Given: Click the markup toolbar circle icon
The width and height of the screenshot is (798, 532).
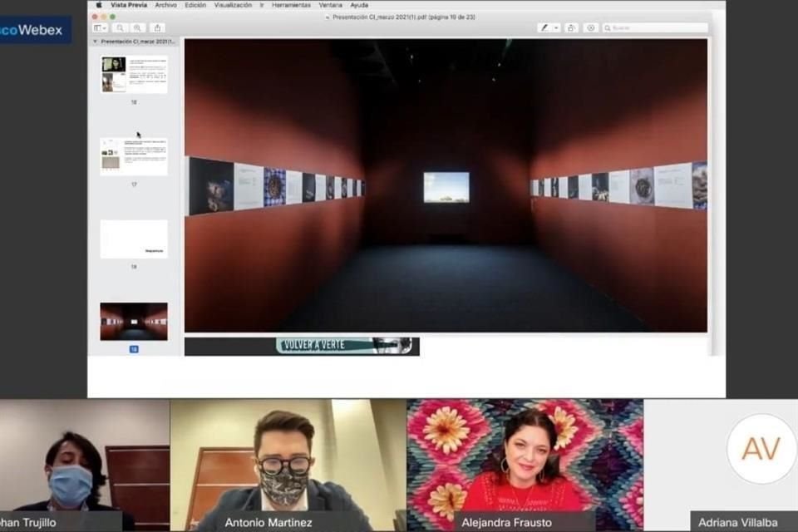Looking at the screenshot, I should (591, 27).
